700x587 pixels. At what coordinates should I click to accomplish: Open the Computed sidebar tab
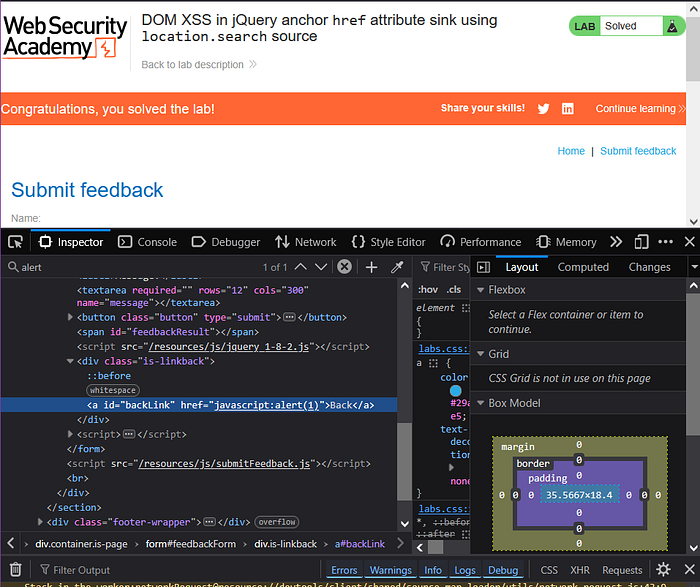583,267
